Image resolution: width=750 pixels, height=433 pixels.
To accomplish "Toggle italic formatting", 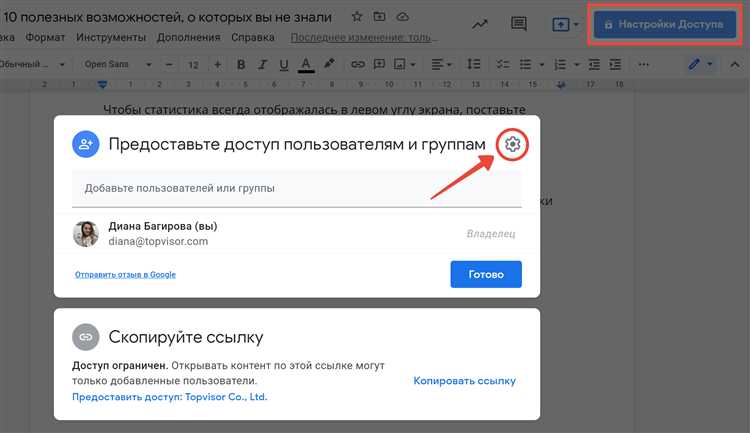I will click(262, 64).
